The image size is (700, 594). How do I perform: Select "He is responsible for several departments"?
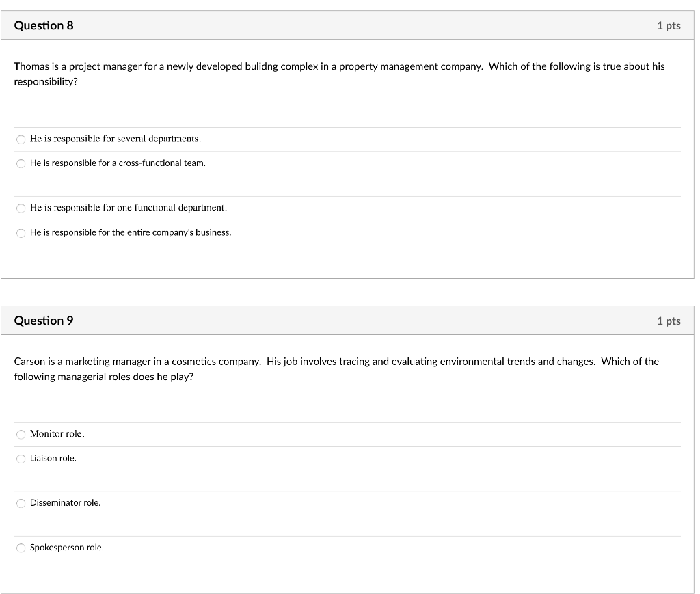(x=21, y=139)
